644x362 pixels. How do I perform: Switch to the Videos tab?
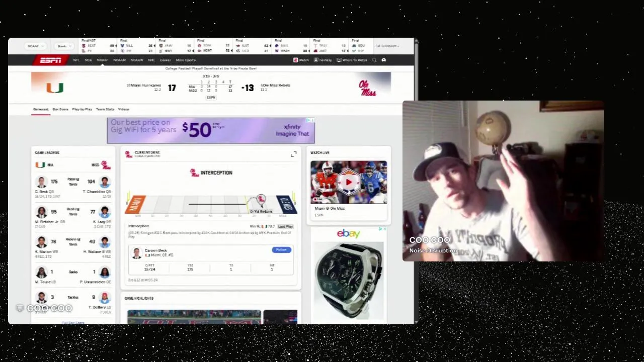coord(123,109)
